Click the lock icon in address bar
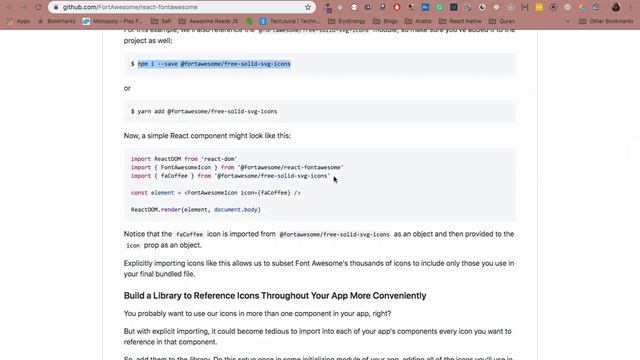 [56, 7]
